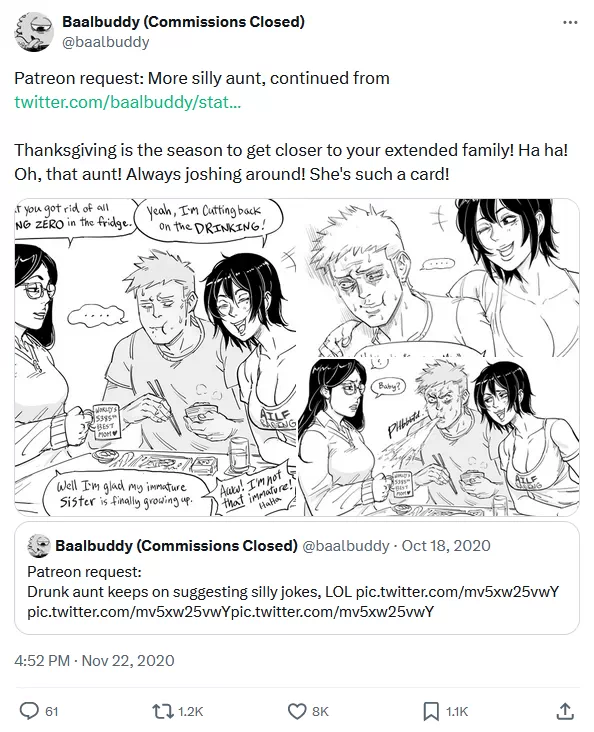Open the three-dot more options menu
This screenshot has height=732, width=594.
pos(570,23)
